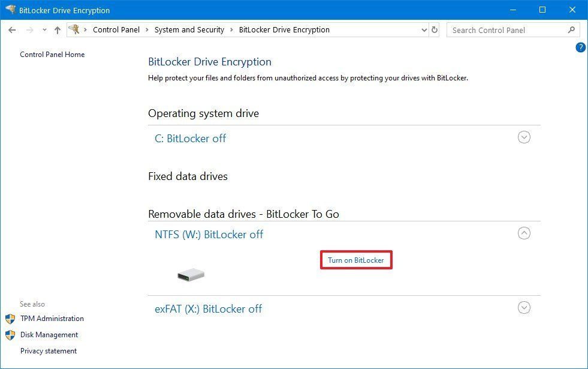Click the Up one level arrow

[x=58, y=30]
